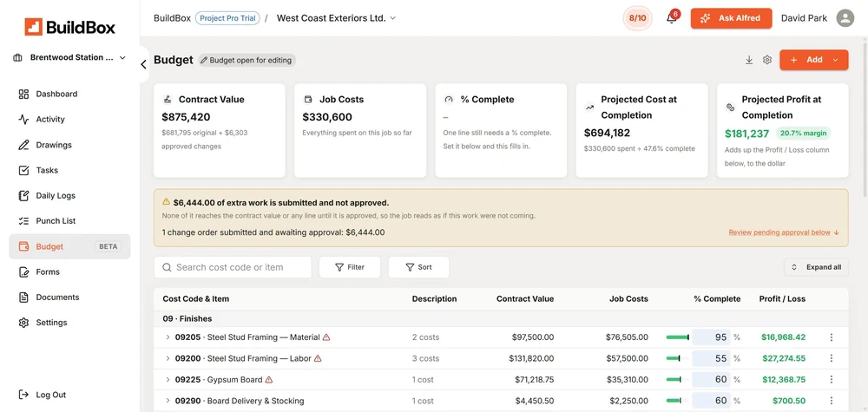This screenshot has width=868, height=412.
Task: Open notifications bell icon
Action: pos(672,18)
